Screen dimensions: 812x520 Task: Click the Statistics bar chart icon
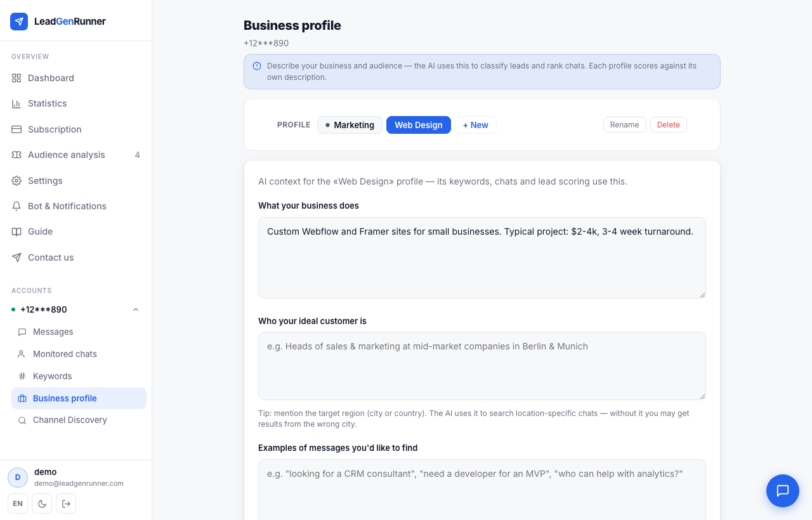[x=16, y=103]
